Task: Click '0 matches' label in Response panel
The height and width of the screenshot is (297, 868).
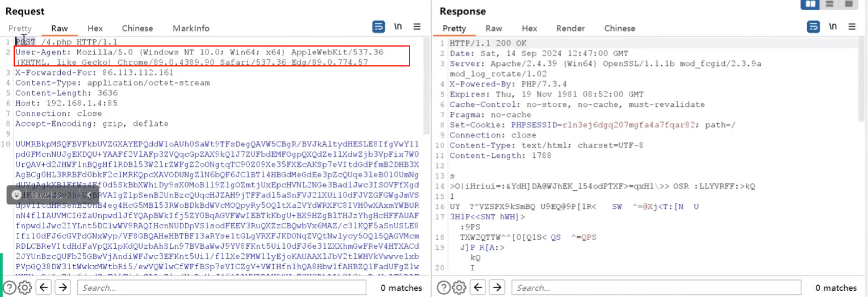Action: (x=836, y=288)
